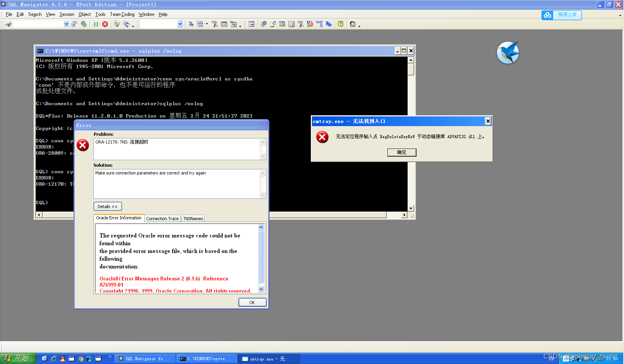Click the bird logo floating icon
Image resolution: width=624 pixels, height=364 pixels.
[x=508, y=53]
